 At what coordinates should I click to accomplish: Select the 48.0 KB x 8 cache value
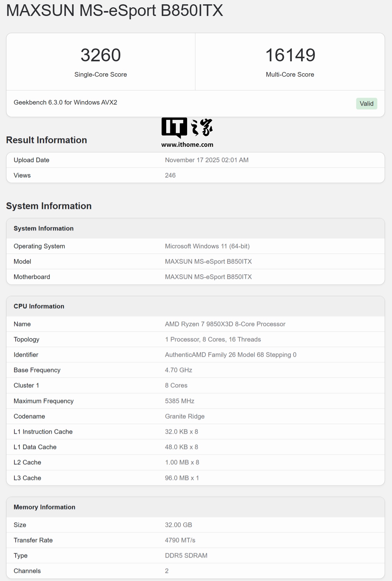[x=182, y=447]
